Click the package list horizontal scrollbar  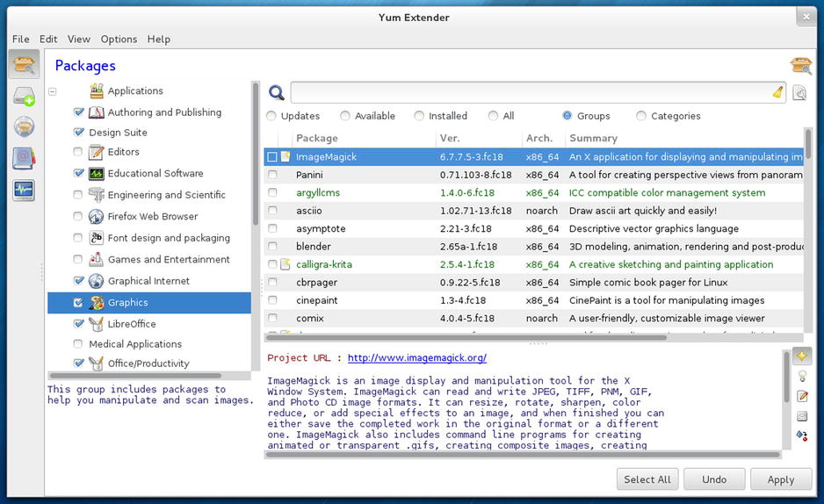coord(466,337)
